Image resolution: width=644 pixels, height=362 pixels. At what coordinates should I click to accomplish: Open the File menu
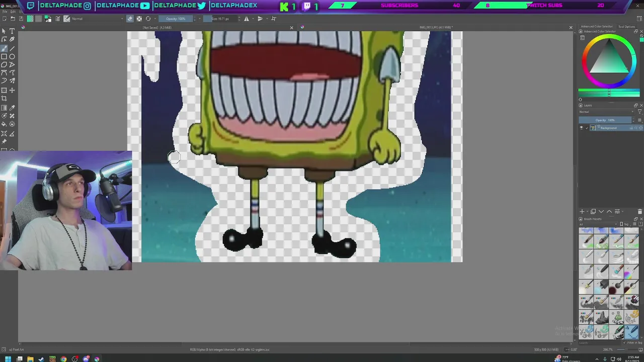coord(5,12)
